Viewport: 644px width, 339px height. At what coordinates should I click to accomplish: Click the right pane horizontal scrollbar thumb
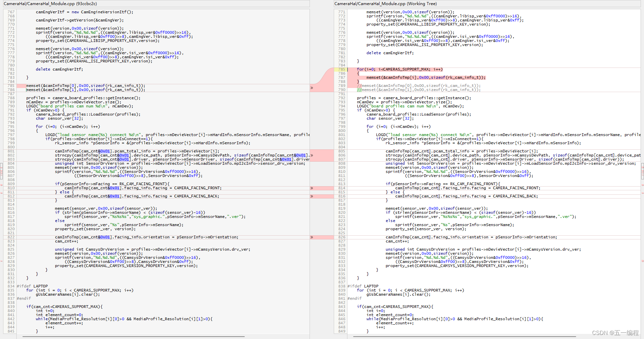[464, 337]
